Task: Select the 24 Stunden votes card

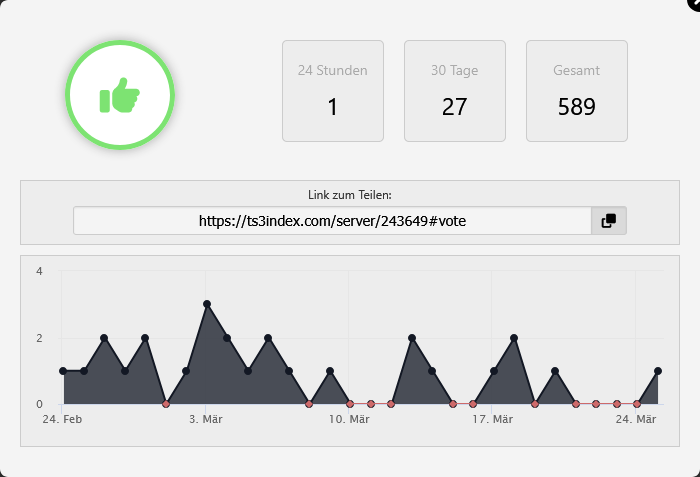Action: [333, 91]
